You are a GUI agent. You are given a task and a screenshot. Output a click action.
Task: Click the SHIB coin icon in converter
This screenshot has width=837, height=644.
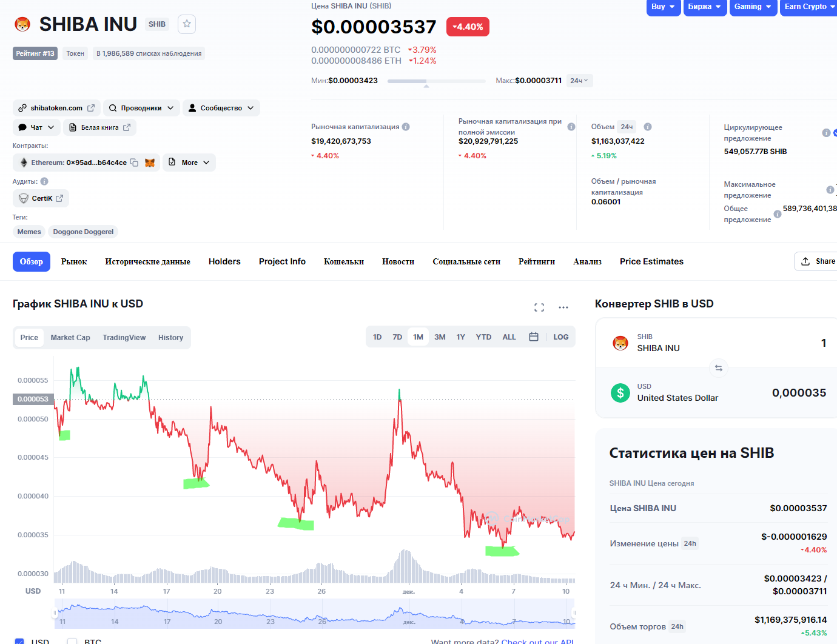[x=620, y=343]
